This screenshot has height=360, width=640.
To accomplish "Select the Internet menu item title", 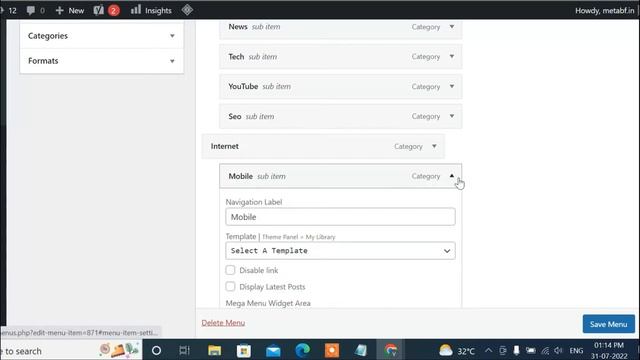I will tap(224, 146).
